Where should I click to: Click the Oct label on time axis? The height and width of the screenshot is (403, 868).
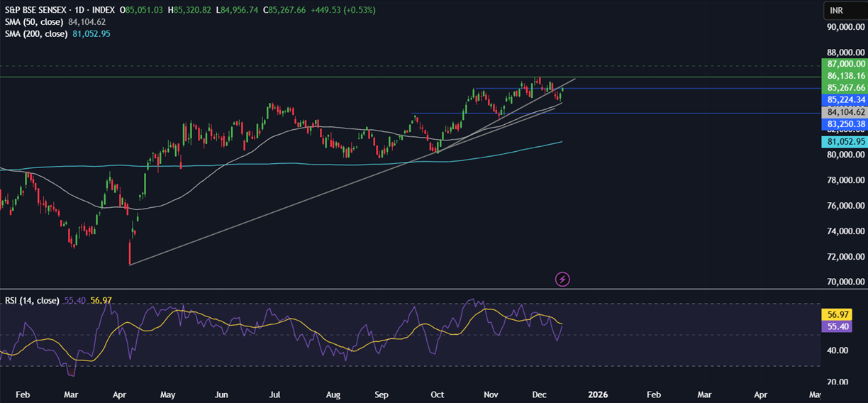point(438,394)
